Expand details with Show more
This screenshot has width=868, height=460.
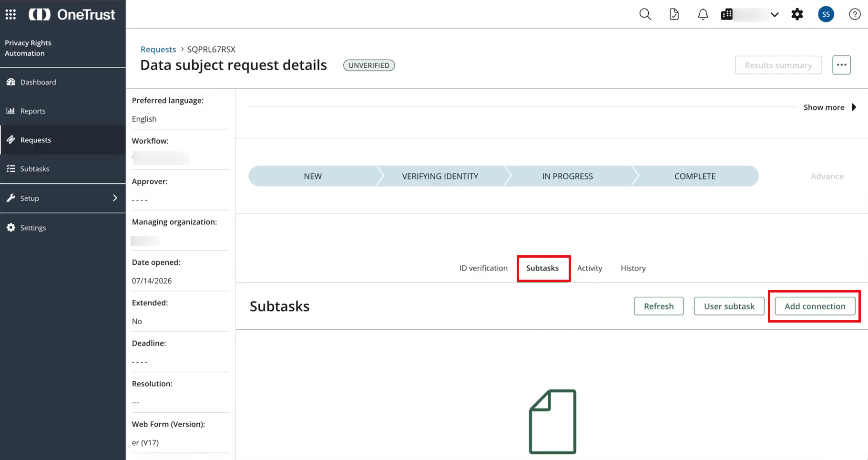click(x=830, y=107)
